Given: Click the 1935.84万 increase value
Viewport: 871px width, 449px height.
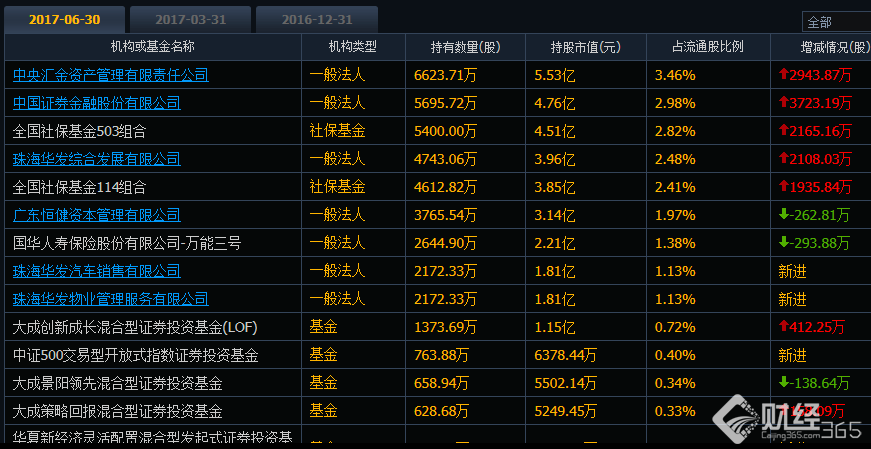Looking at the screenshot, I should click(815, 187).
